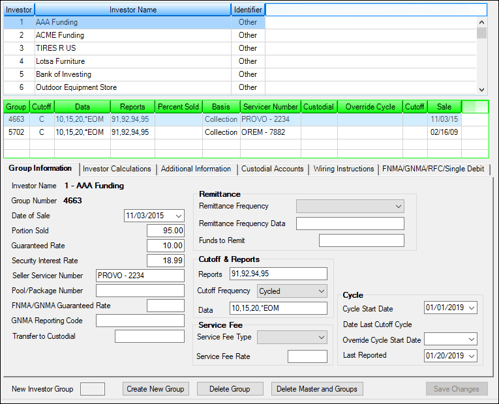Click the investor list scroll down arrow
The width and height of the screenshot is (499, 404).
tap(481, 89)
